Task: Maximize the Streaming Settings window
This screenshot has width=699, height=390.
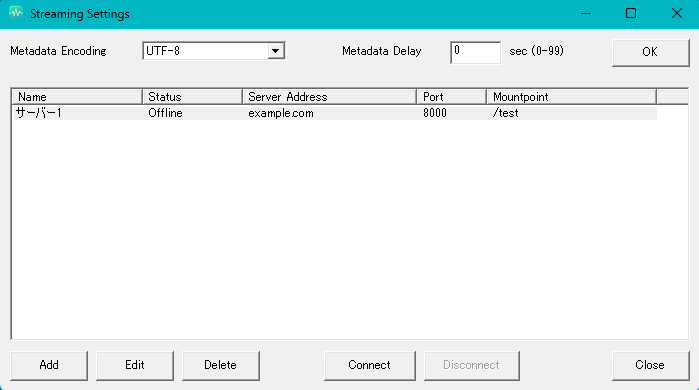Action: coord(631,14)
